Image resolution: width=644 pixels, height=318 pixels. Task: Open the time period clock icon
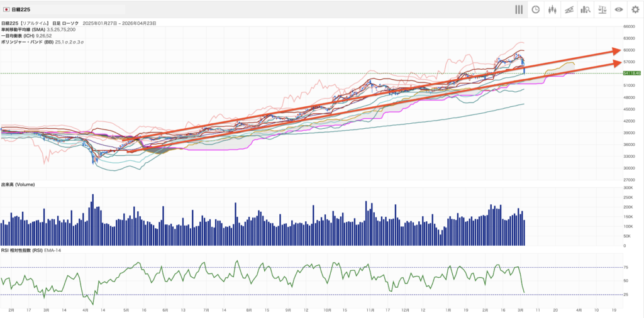535,9
